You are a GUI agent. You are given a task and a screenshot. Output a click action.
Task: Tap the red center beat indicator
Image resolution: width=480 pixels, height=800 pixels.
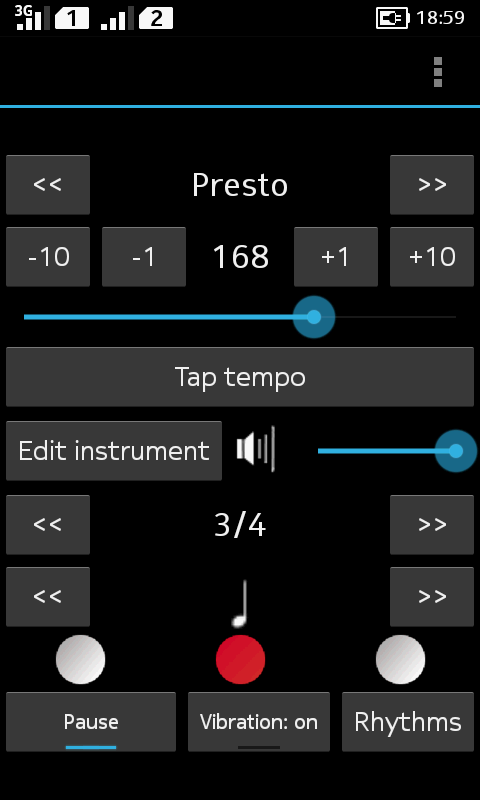[240, 660]
